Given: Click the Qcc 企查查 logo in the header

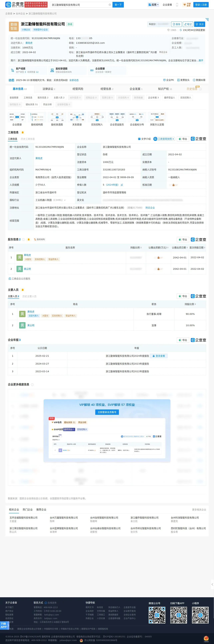Looking at the screenshot, I should [x=14, y=5].
